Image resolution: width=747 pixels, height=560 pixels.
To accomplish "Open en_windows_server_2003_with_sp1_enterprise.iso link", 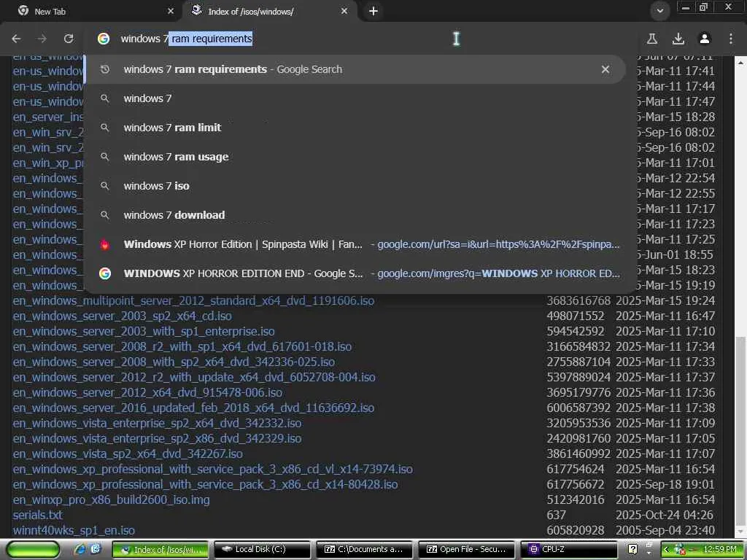I will tap(144, 332).
